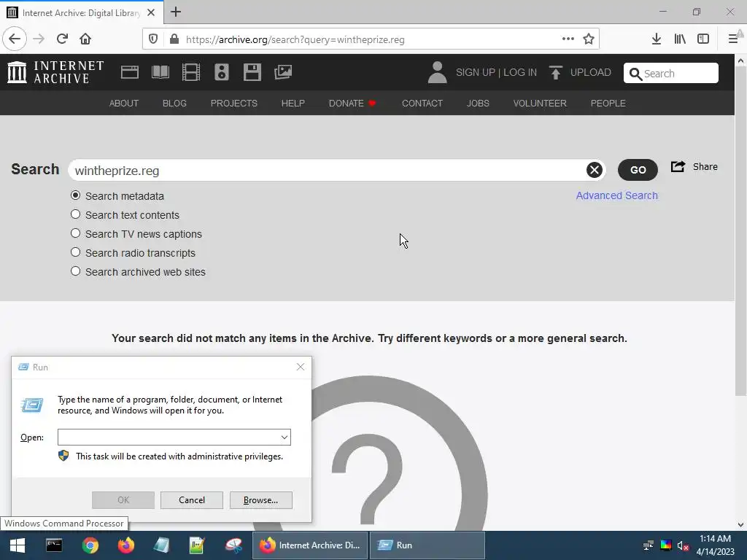Viewport: 747px width, 560px height.
Task: Click Browse... in Run dialog
Action: tap(260, 500)
